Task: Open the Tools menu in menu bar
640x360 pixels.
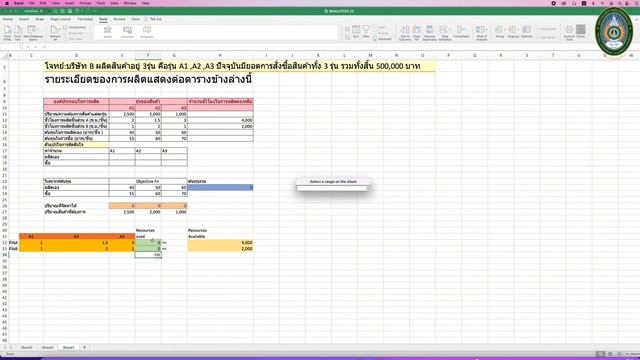Action: click(100, 3)
